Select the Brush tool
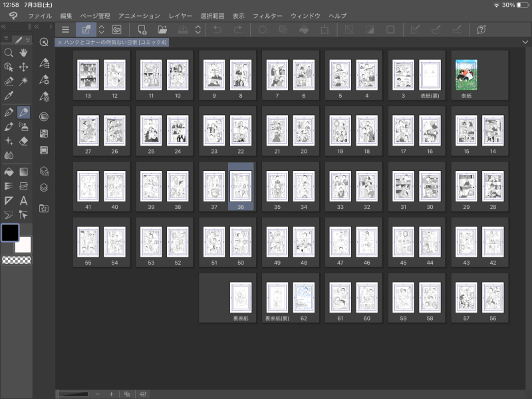 (9, 126)
